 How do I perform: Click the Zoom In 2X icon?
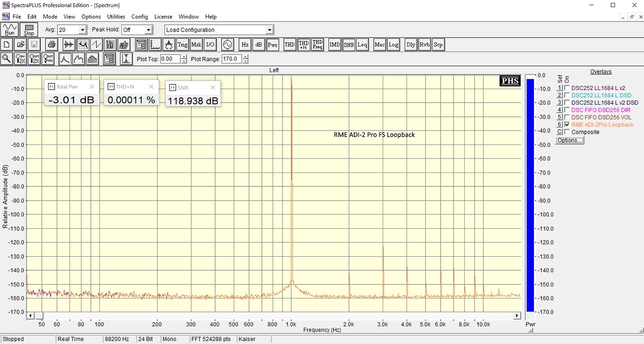(20, 59)
